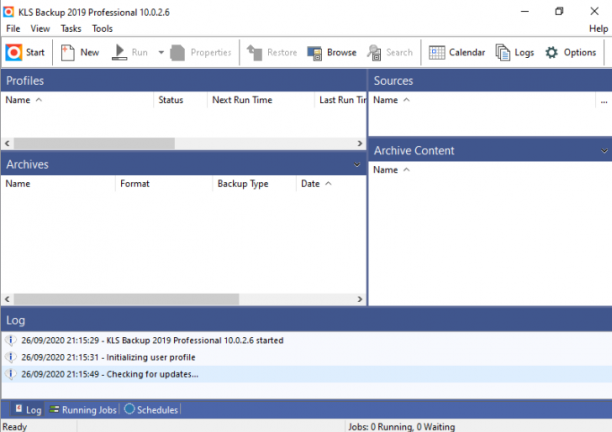612x432 pixels.
Task: Collapse the Archives panel with the chevron
Action: [357, 165]
